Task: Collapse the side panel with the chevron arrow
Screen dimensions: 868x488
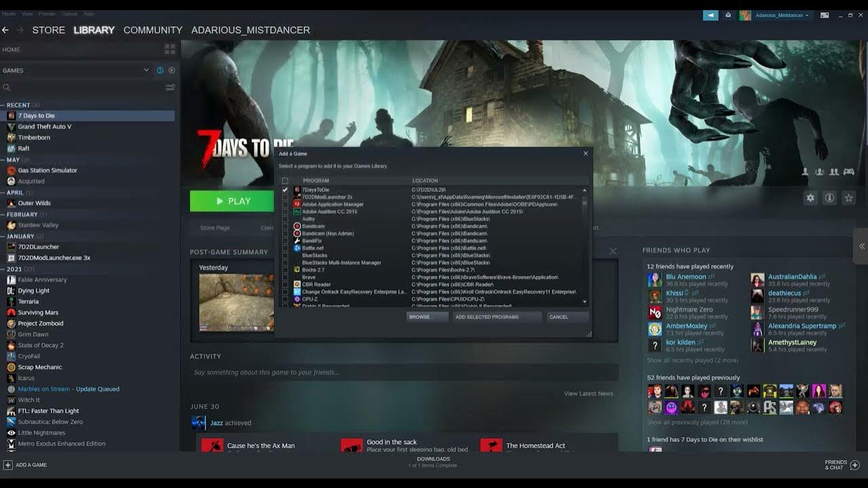Action: tap(862, 246)
